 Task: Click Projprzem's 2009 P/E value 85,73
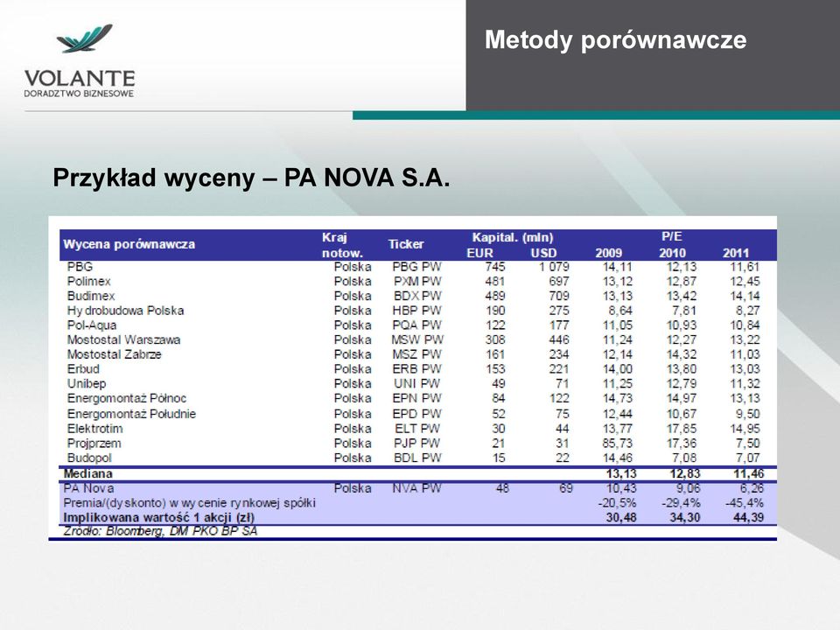coord(618,444)
